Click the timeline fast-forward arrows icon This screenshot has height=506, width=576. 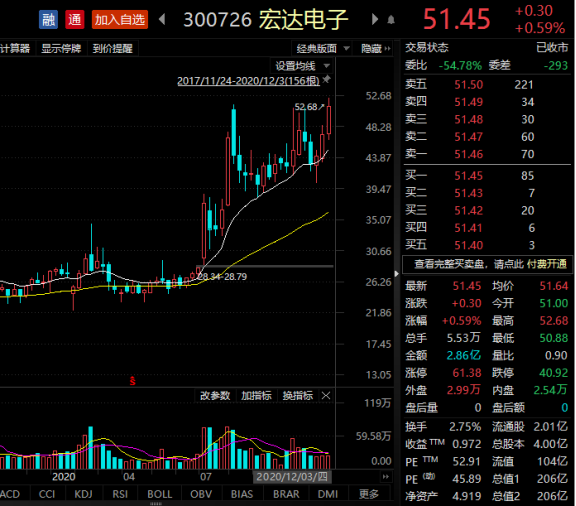(x=385, y=477)
